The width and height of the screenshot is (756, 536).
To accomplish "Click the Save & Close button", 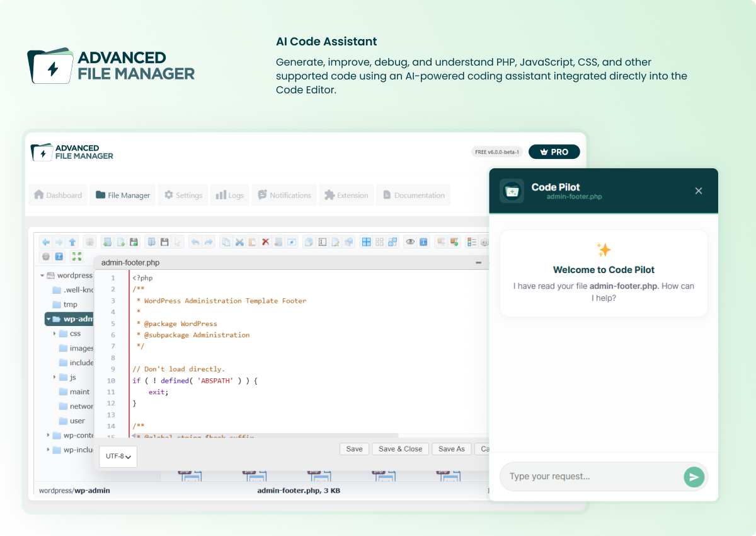I will (400, 449).
